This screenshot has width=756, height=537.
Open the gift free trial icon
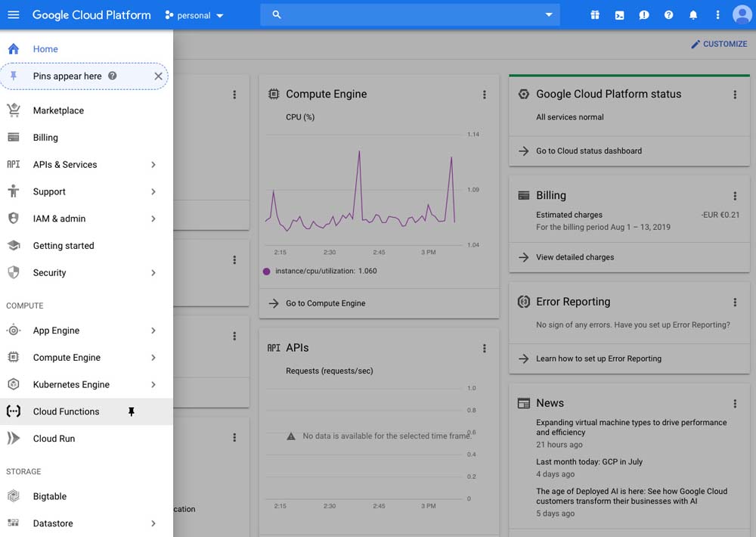pos(595,15)
